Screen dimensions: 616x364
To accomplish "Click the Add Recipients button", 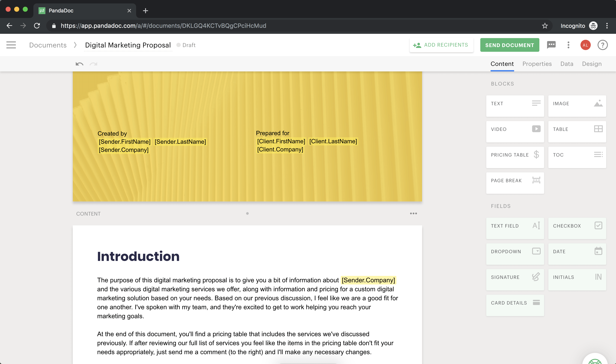I will [x=441, y=45].
